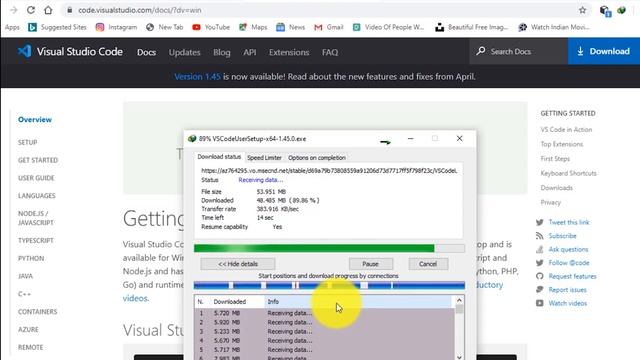Bookmark this page with the star icon

(582, 10)
